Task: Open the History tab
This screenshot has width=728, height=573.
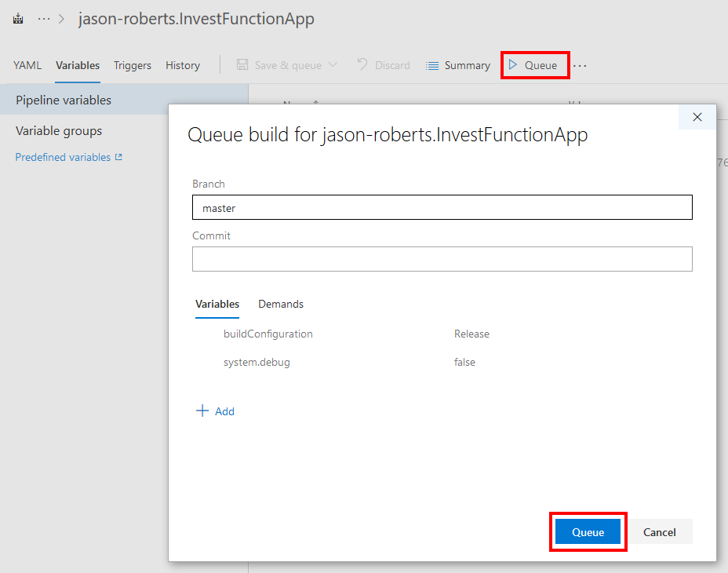Action: click(x=182, y=65)
